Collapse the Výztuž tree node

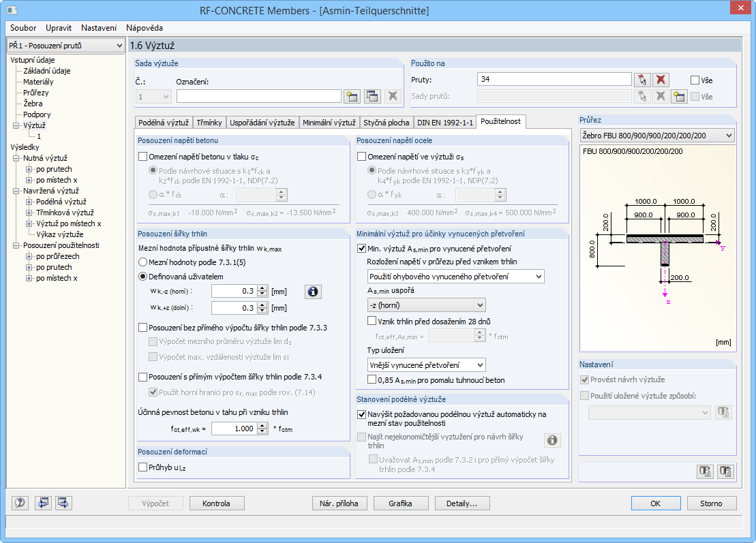16,125
